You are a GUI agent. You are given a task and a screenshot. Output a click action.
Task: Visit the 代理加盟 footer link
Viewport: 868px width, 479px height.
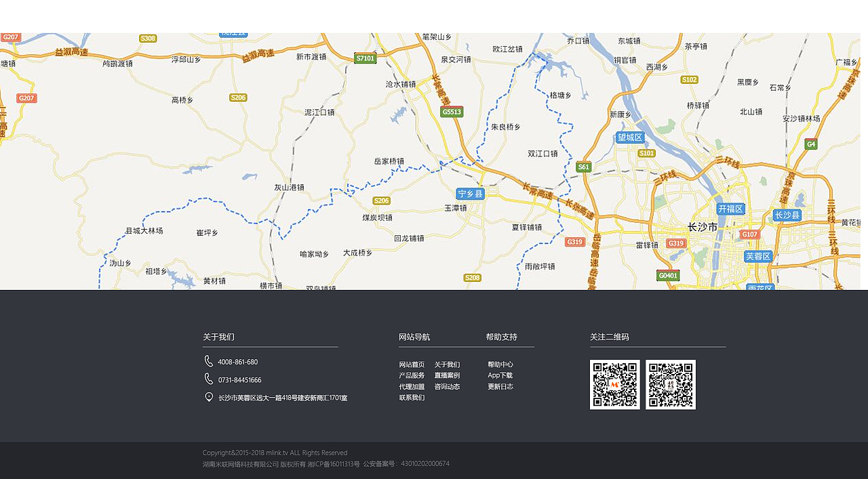412,387
